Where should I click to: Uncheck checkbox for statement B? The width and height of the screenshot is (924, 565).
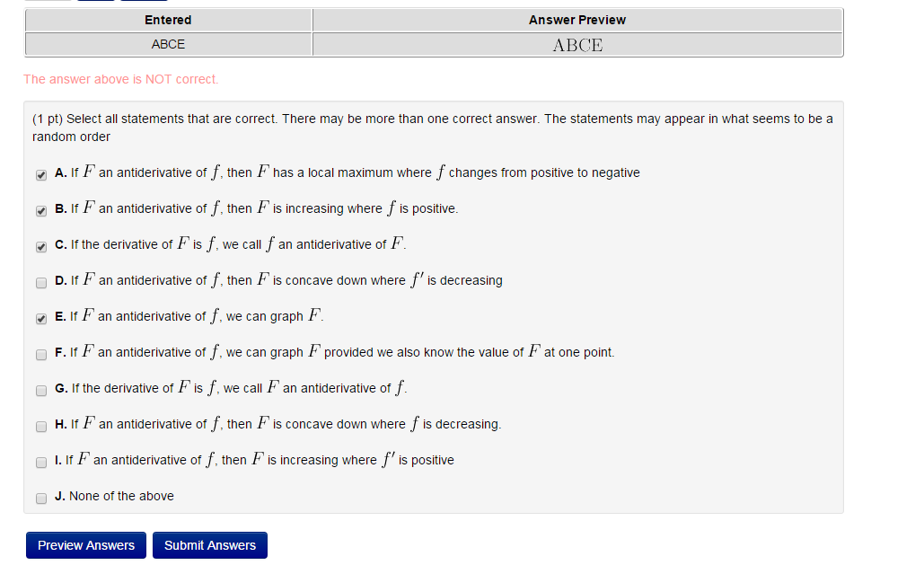tap(41, 210)
